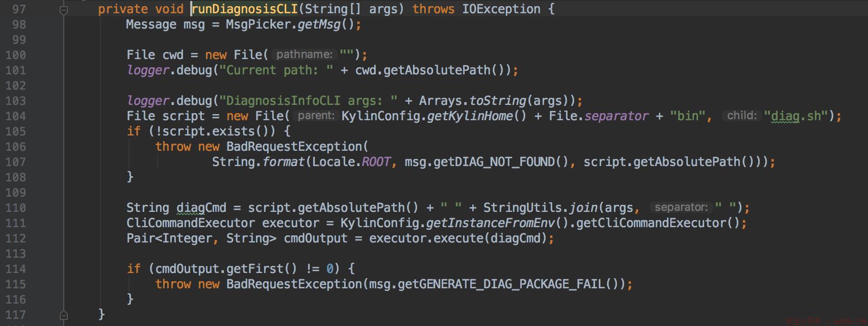Click line number 100 in the gutter
The width and height of the screenshot is (868, 326).
point(15,55)
